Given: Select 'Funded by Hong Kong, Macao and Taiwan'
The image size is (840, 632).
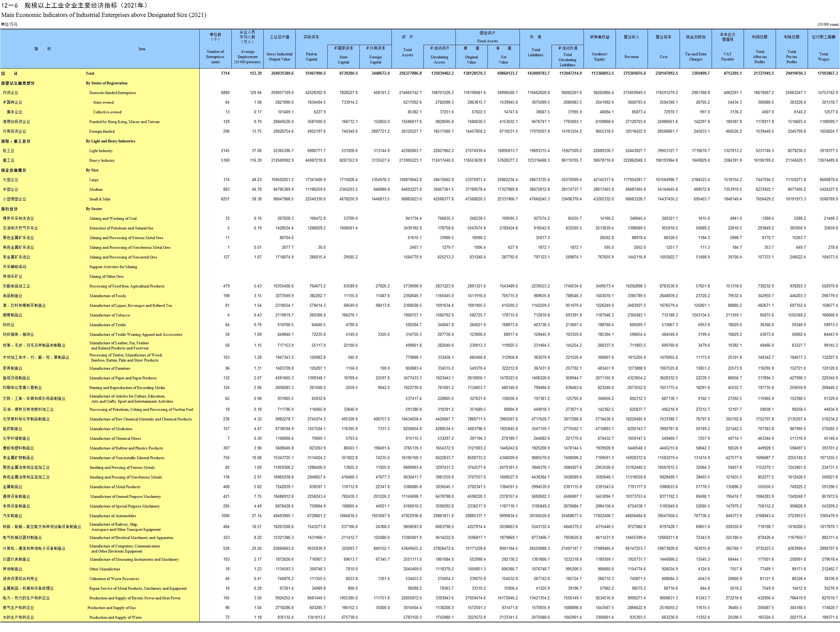Looking at the screenshot, I should click(124, 122).
